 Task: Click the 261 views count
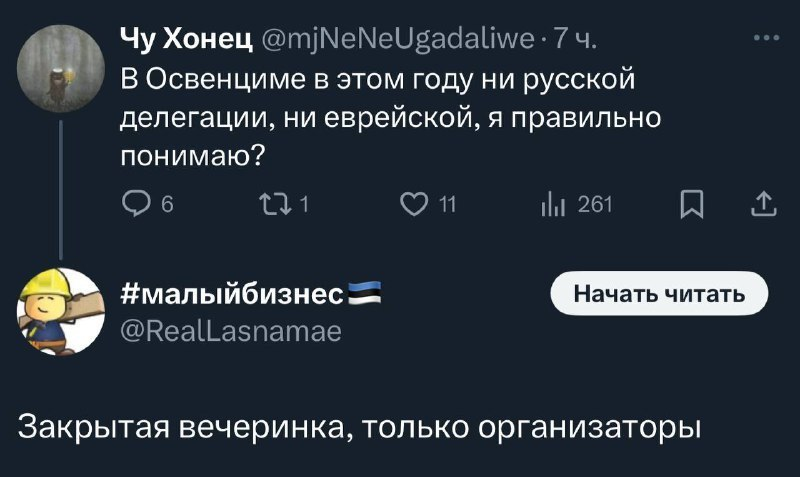click(595, 206)
